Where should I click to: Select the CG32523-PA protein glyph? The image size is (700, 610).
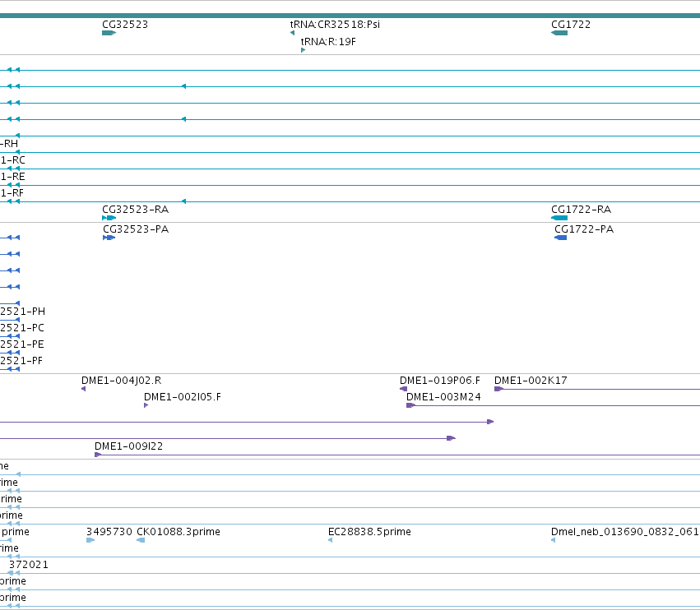tap(109, 238)
